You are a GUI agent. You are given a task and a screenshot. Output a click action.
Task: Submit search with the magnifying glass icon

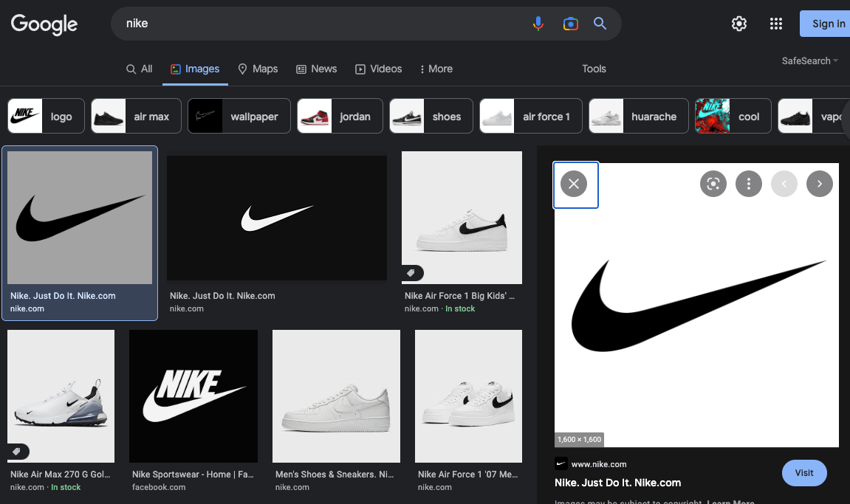[600, 24]
